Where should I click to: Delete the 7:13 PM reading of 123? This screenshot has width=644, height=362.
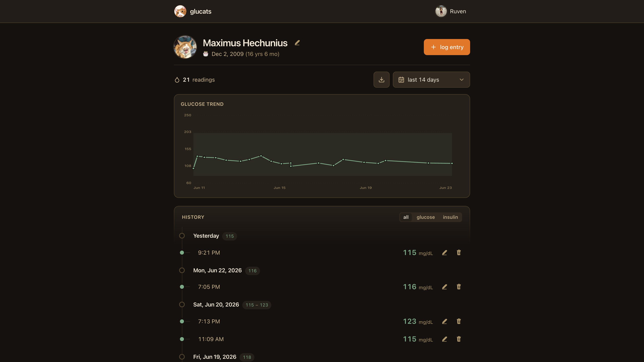[x=458, y=321]
